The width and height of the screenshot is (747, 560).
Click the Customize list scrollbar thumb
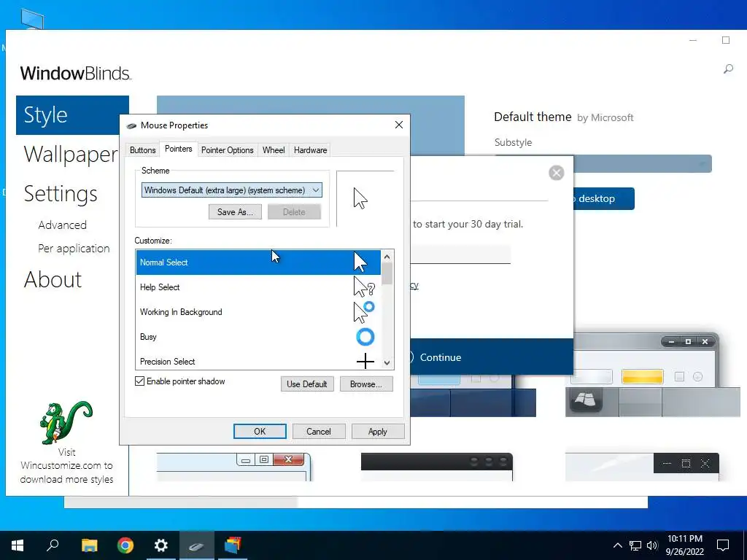387,273
